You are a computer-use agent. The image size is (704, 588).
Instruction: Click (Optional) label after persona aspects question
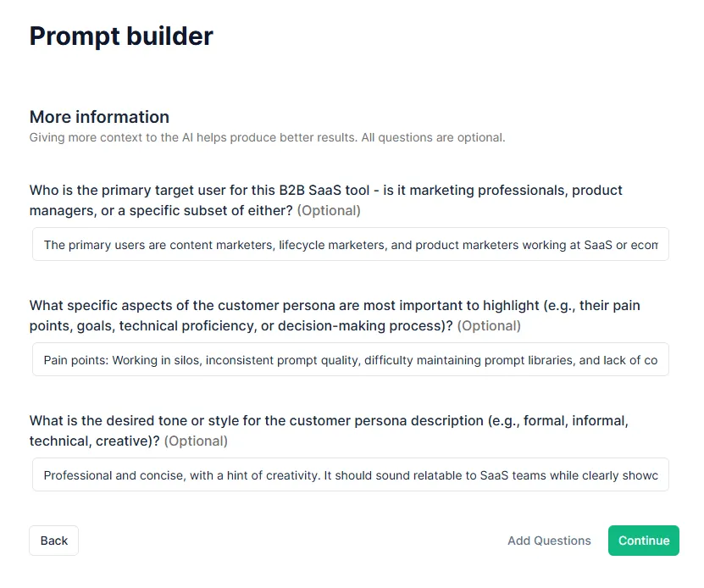pos(489,325)
